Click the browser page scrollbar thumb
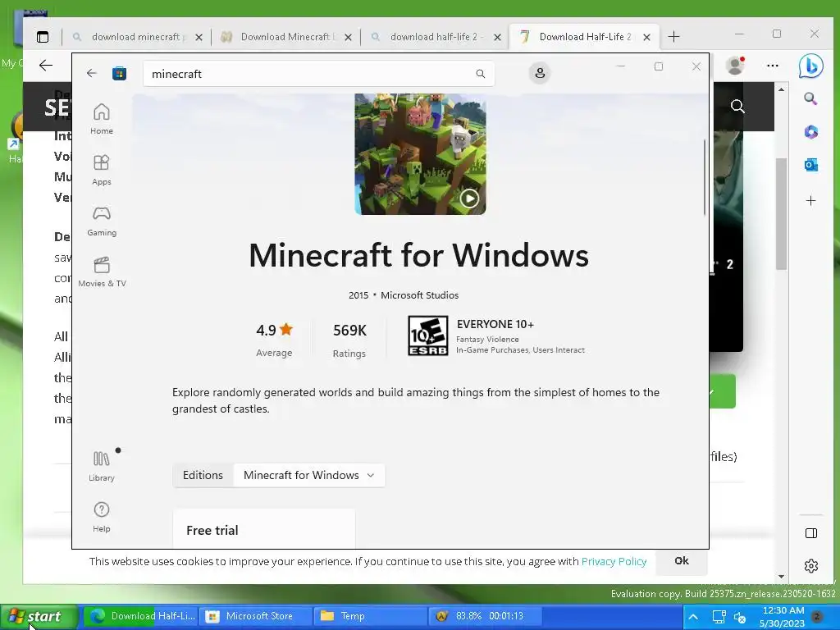This screenshot has width=840, height=630. (782, 213)
